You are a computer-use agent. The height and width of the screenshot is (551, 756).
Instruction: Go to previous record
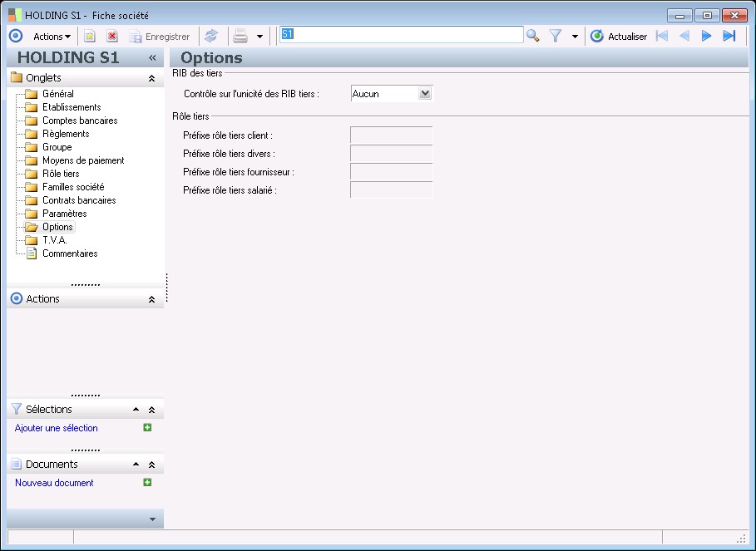(684, 36)
